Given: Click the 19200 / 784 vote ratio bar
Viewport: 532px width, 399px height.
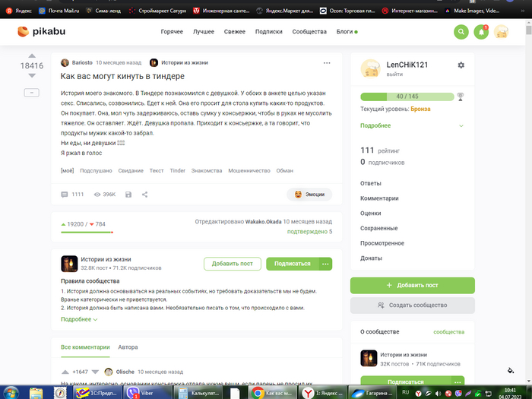Looking at the screenshot, I should (87, 232).
